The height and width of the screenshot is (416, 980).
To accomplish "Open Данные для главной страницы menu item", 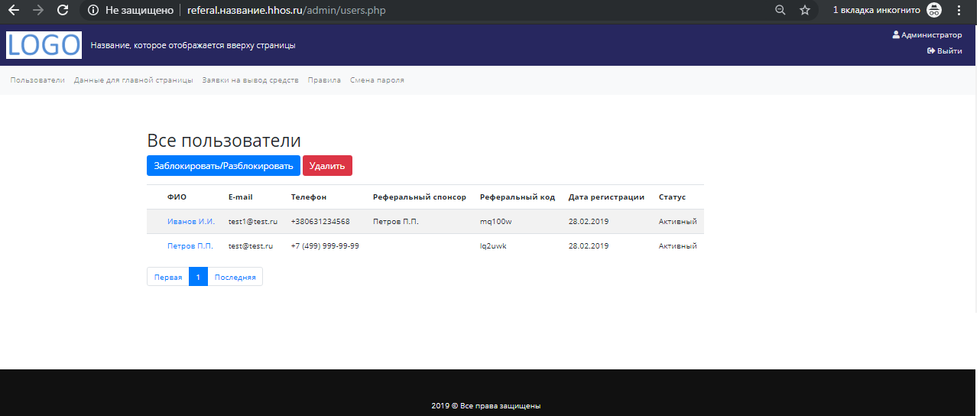I will click(x=134, y=80).
